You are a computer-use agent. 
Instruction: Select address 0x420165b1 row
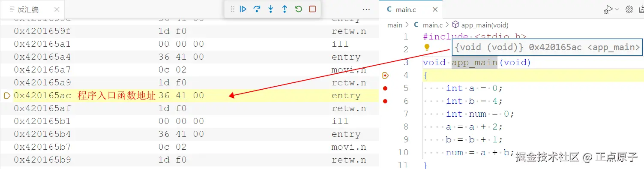tap(42, 121)
